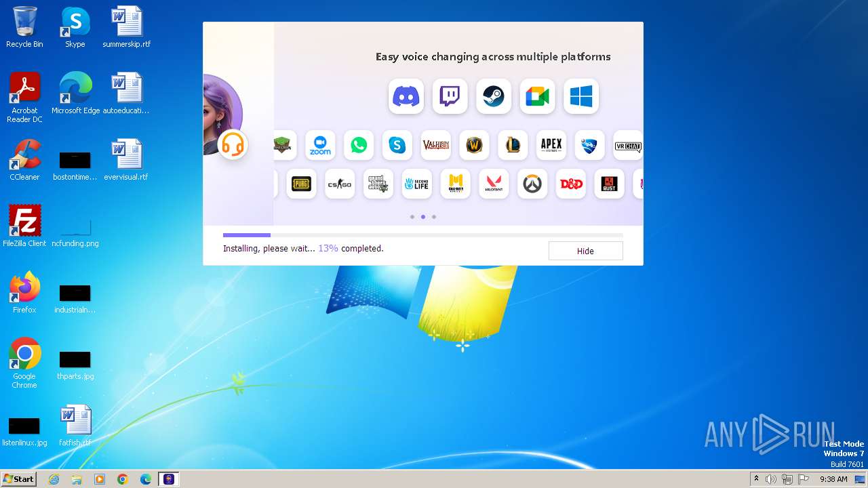Open Windows Media Player from taskbar
The height and width of the screenshot is (488, 868).
(100, 479)
